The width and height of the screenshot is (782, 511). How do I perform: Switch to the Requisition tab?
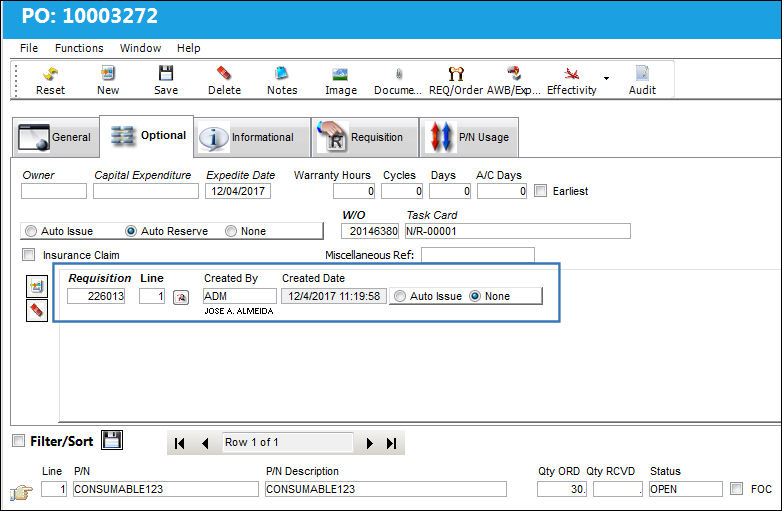tap(365, 137)
